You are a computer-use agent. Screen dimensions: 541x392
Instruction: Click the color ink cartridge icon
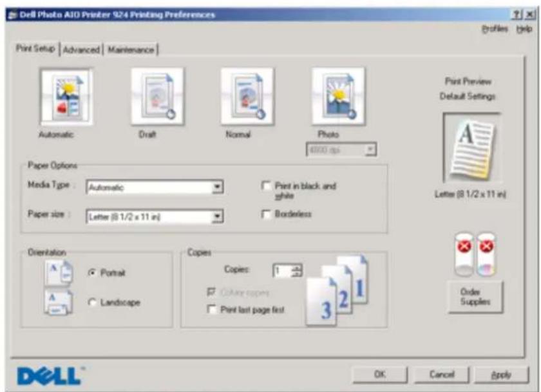point(486,254)
